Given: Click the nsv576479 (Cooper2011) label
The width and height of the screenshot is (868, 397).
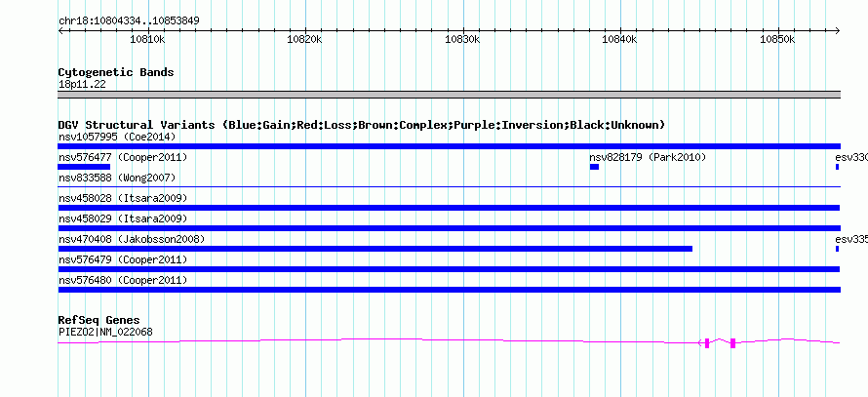Looking at the screenshot, I should 123,259.
